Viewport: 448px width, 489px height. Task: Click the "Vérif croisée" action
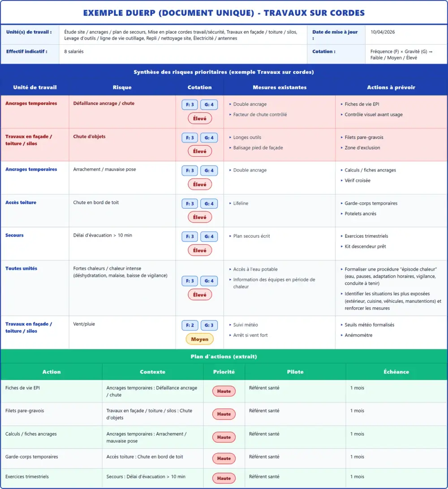click(x=358, y=180)
